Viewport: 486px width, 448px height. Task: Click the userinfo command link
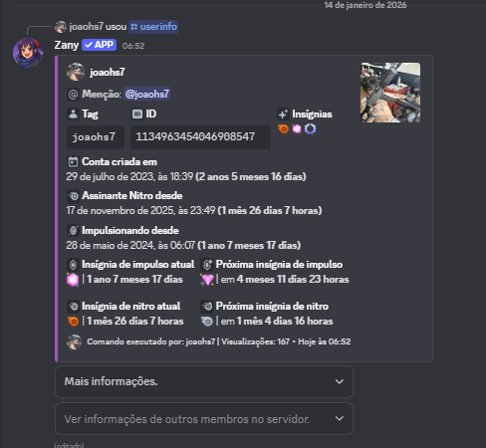tap(153, 27)
